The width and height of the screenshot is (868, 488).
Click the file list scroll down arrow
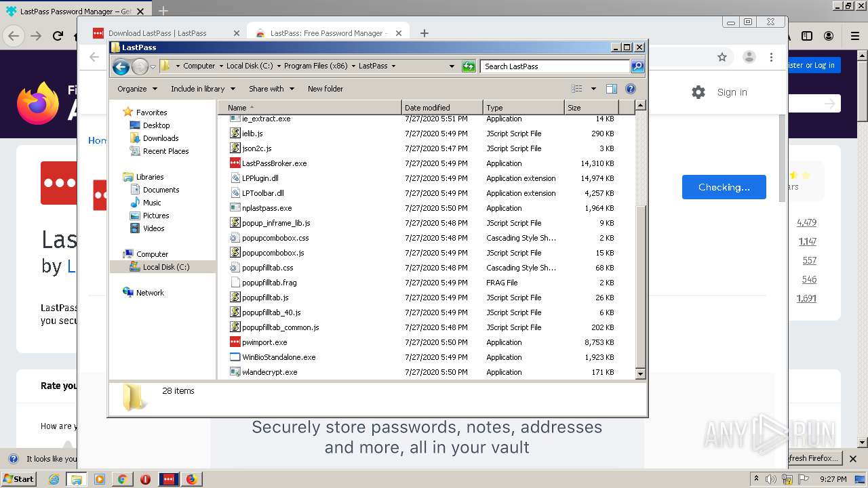[640, 374]
